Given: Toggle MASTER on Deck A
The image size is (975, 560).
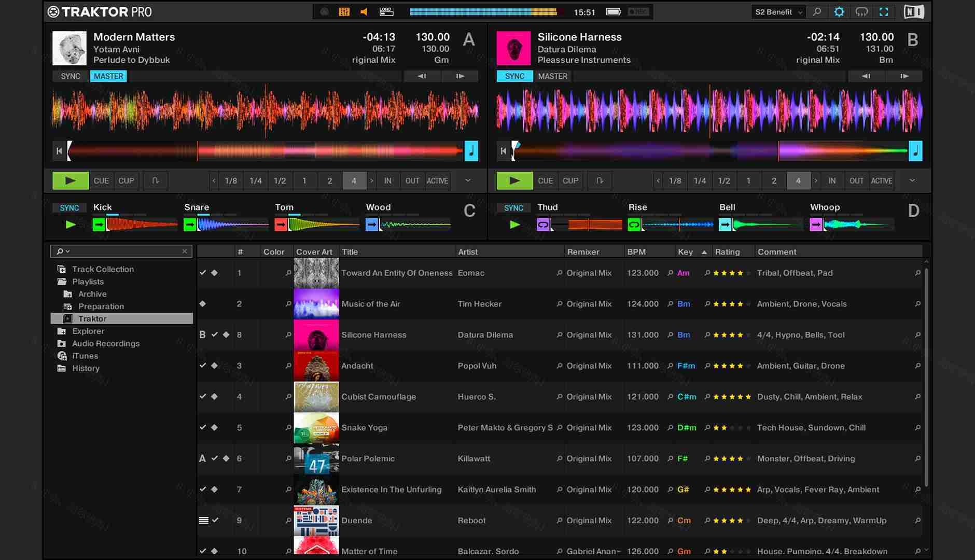Looking at the screenshot, I should tap(108, 76).
